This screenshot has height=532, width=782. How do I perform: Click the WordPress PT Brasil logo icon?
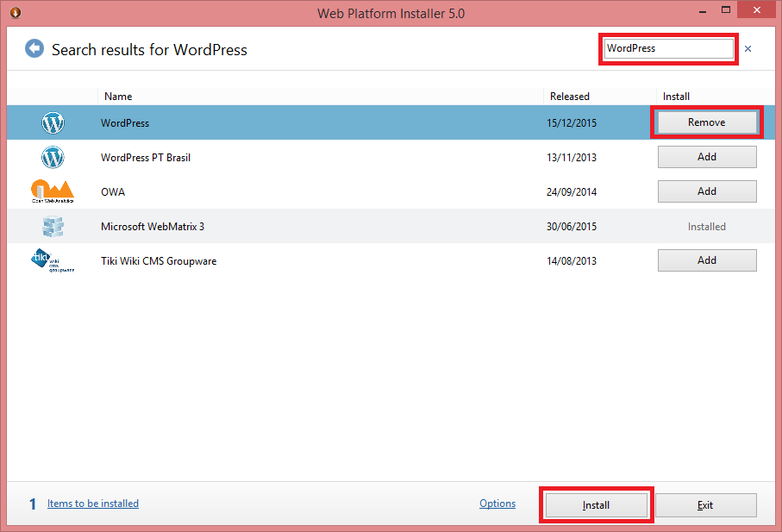pyautogui.click(x=53, y=157)
